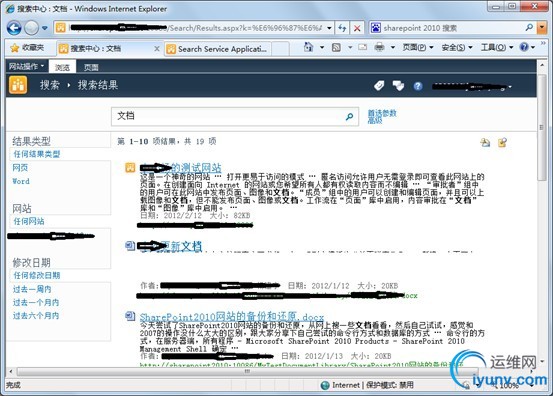Open the 安全(S) menu
Image resolution: width=553 pixels, height=396 pixels.
point(457,47)
